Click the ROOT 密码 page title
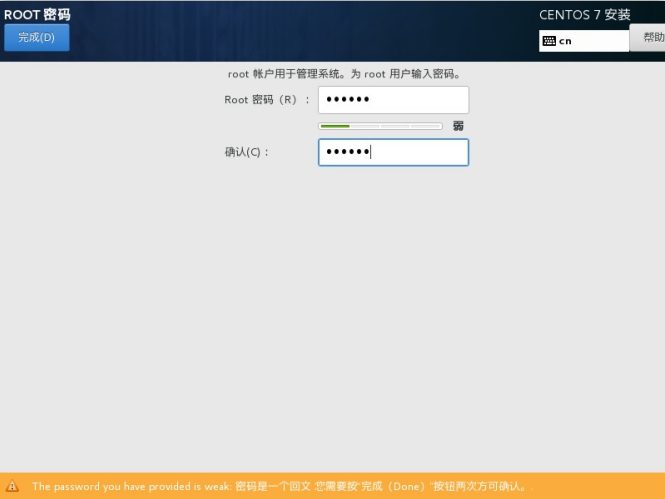 click(37, 14)
